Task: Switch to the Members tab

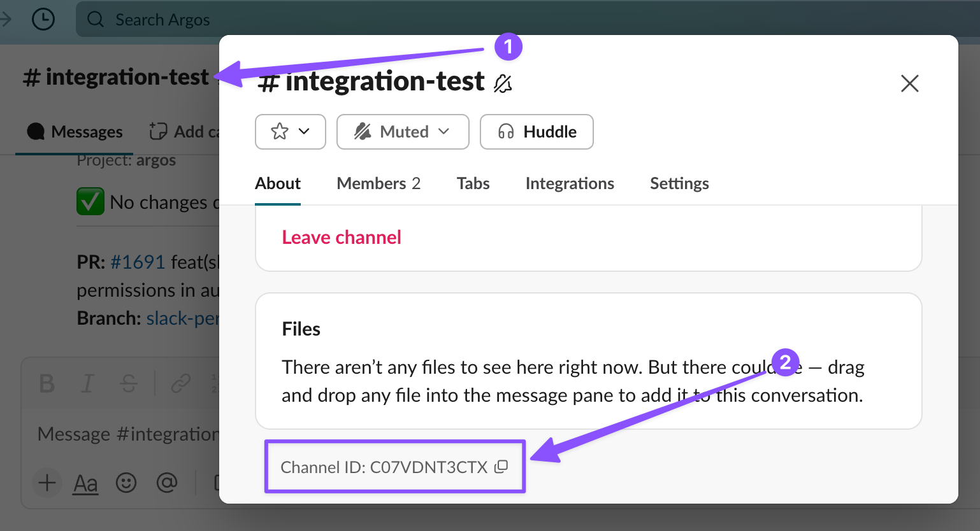Action: click(378, 183)
